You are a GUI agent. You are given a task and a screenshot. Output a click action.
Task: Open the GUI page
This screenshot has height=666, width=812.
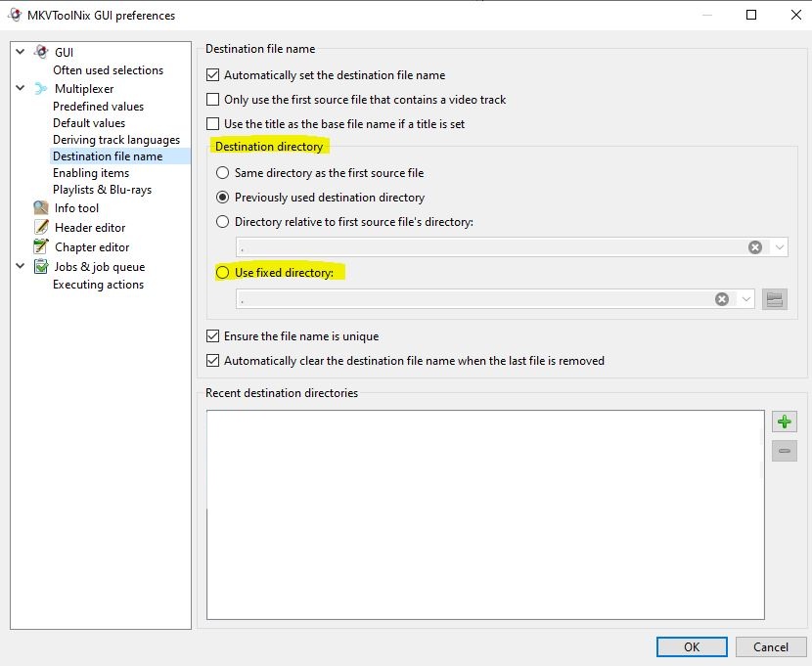pyautogui.click(x=64, y=52)
